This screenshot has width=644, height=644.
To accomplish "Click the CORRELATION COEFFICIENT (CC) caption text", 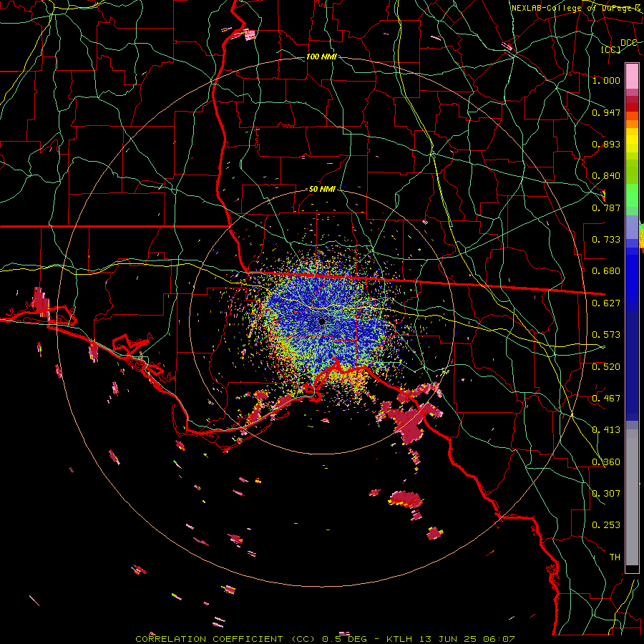I will click(225, 639).
